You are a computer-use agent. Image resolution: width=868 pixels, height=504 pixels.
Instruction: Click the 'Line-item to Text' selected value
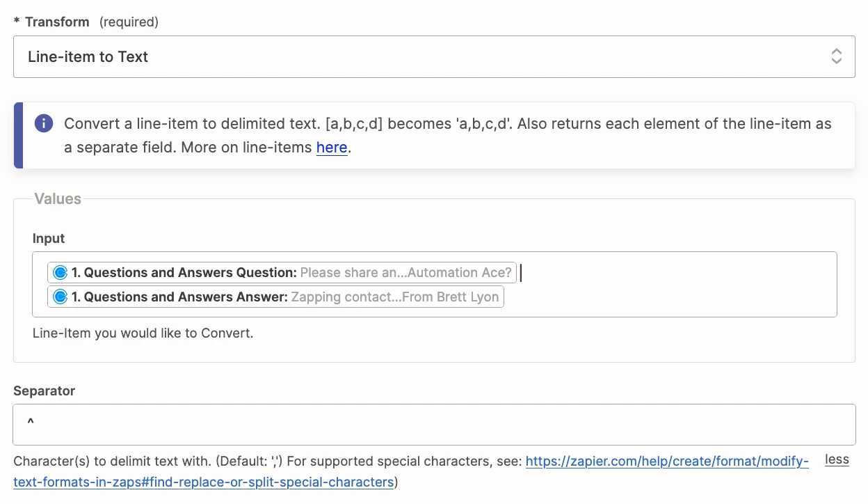point(88,57)
